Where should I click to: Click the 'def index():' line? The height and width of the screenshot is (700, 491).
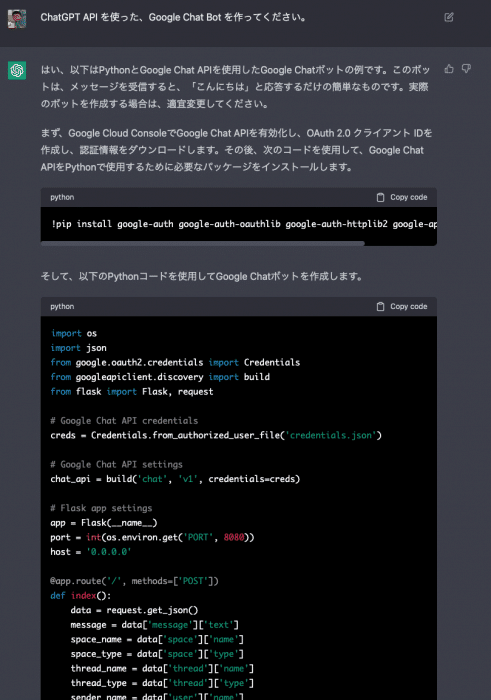click(81, 596)
